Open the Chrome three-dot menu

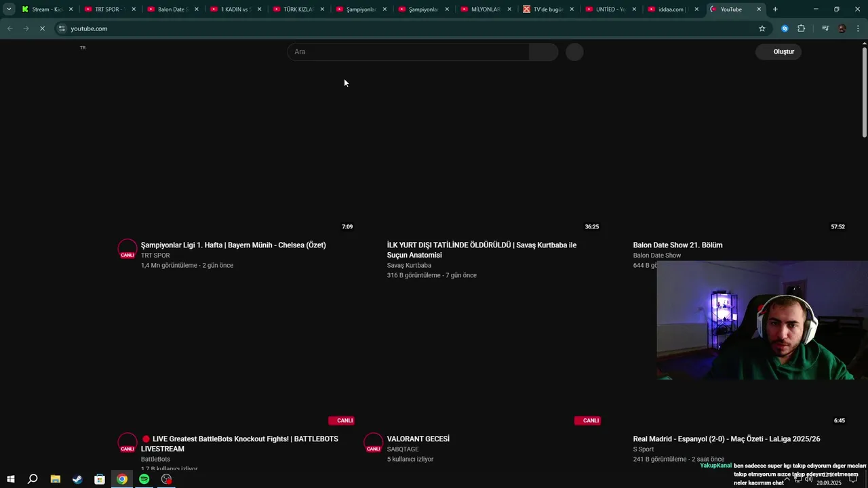click(x=859, y=28)
